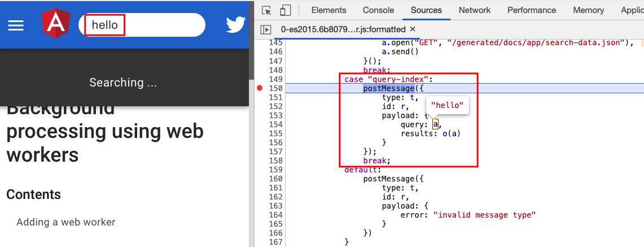Image resolution: width=644 pixels, height=247 pixels.
Task: Open the Twitter bird icon link
Action: click(x=236, y=25)
